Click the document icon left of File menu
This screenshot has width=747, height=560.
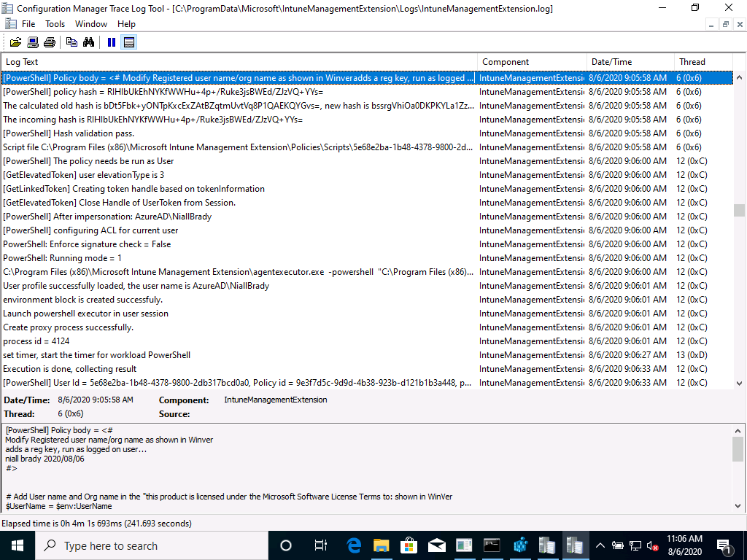(10, 24)
